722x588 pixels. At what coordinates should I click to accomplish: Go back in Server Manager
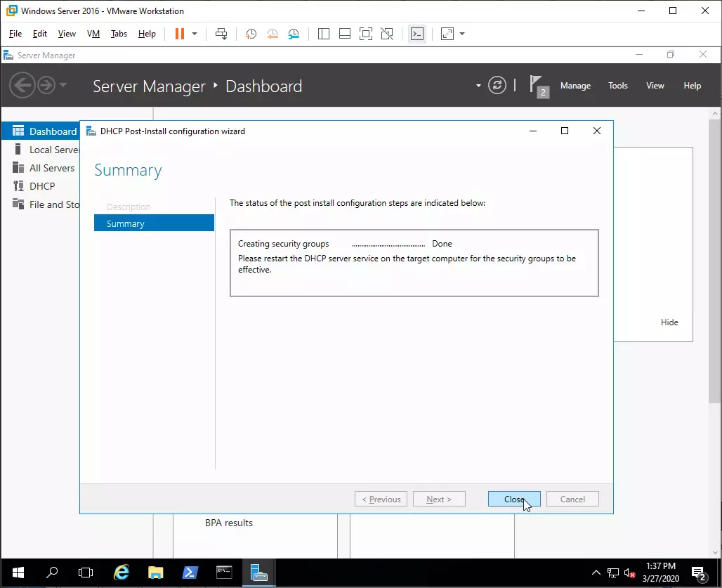tap(22, 85)
